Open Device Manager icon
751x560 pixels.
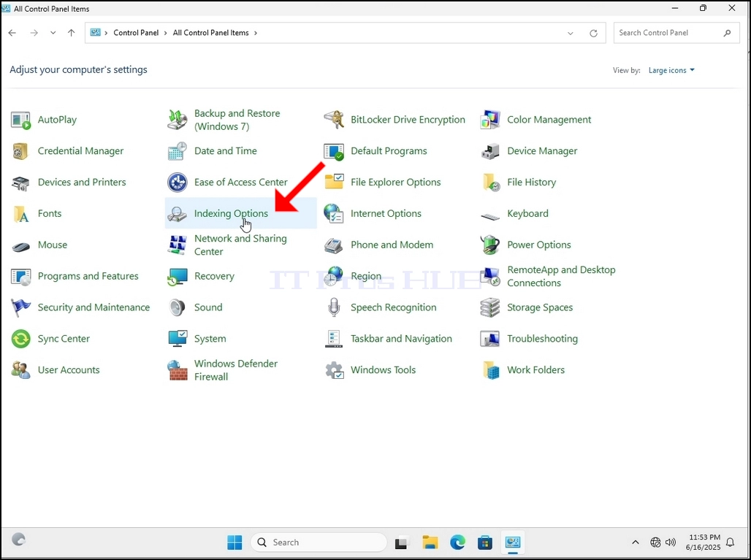click(490, 151)
